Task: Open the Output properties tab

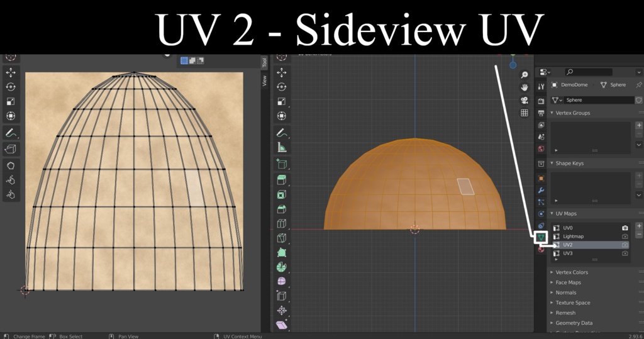Action: click(x=541, y=113)
